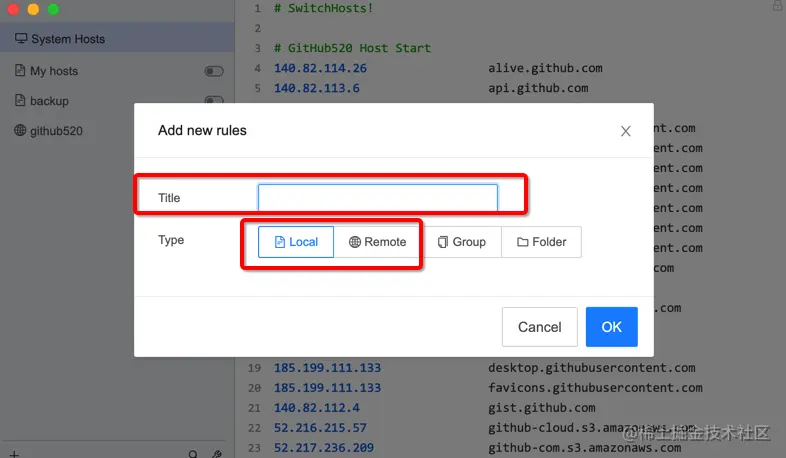Click # GitHub520 Host Start comment

tap(352, 48)
